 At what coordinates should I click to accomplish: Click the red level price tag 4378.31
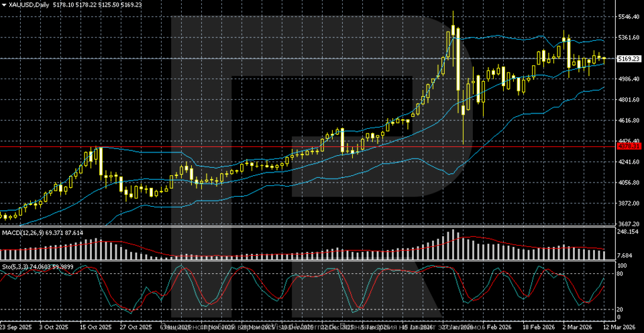629,146
